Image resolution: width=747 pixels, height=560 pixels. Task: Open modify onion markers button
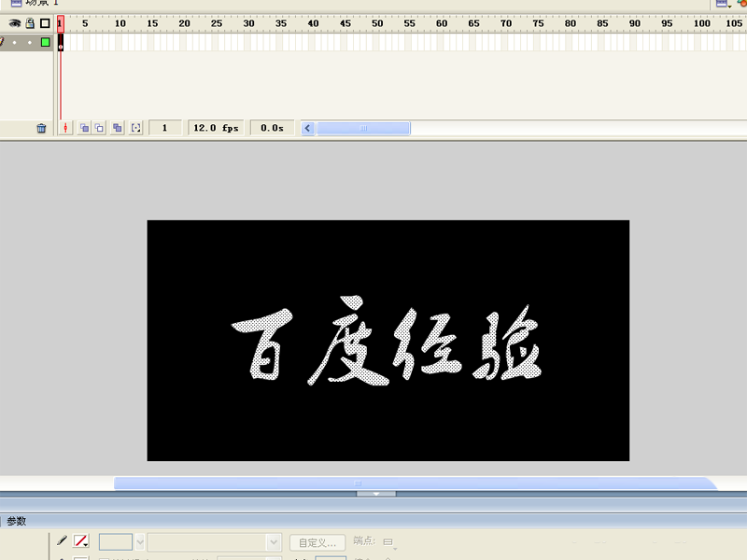[x=135, y=128]
